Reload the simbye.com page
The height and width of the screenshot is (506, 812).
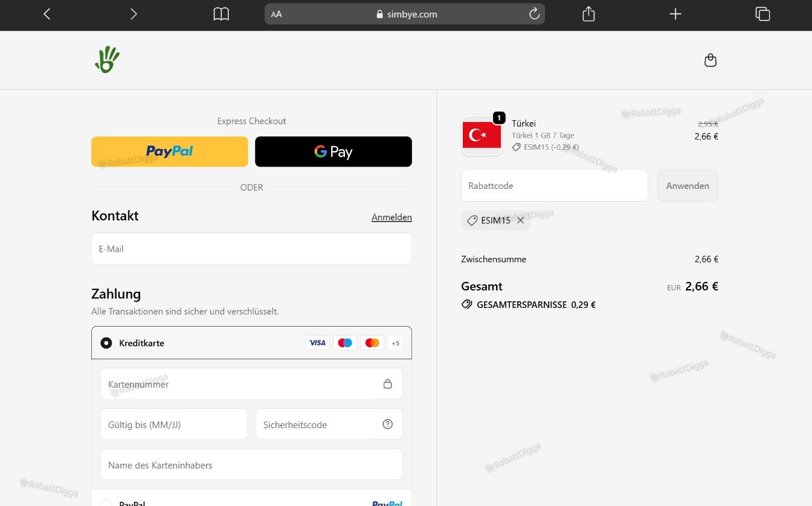tap(534, 14)
